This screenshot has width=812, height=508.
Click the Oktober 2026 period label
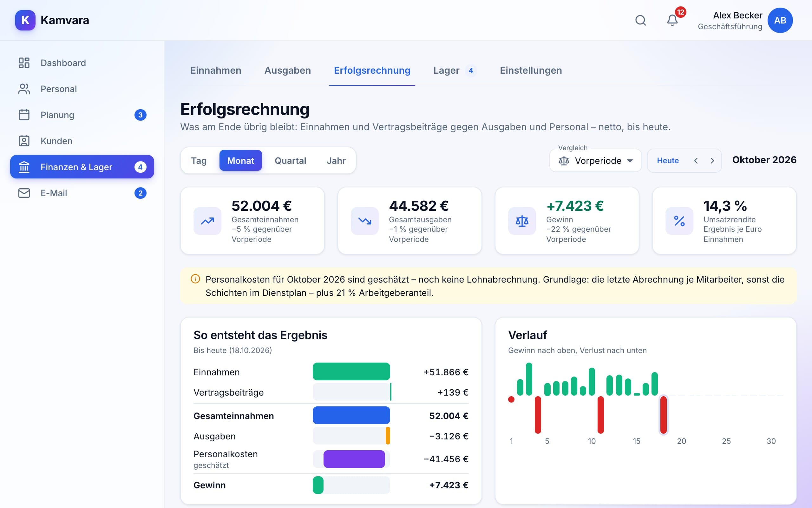764,160
